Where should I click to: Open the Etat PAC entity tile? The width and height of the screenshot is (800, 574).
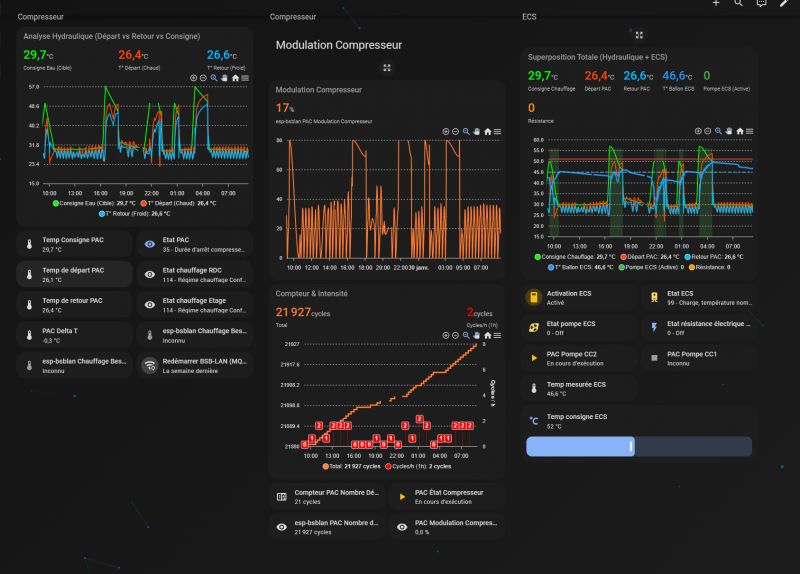tap(195, 243)
